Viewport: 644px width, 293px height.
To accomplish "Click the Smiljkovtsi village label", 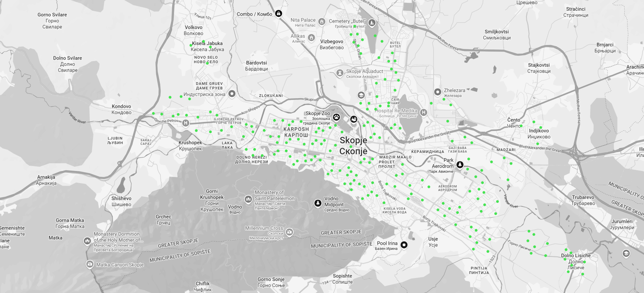I will (497, 35).
